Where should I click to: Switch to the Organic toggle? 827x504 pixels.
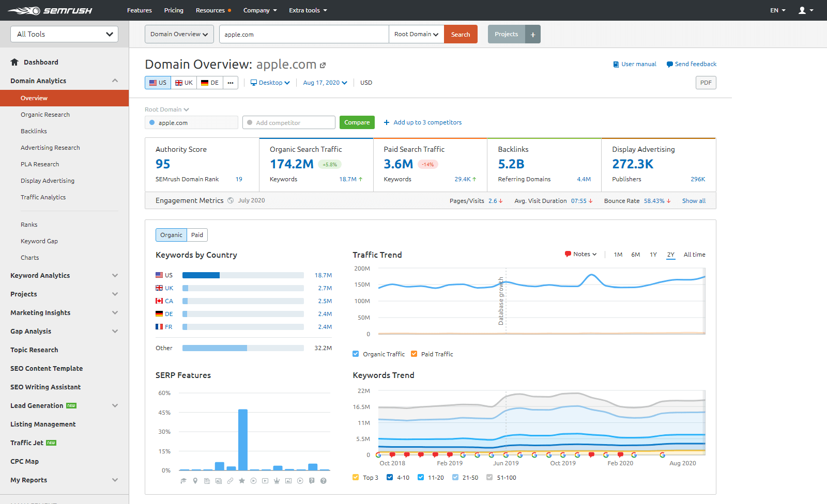click(x=171, y=235)
